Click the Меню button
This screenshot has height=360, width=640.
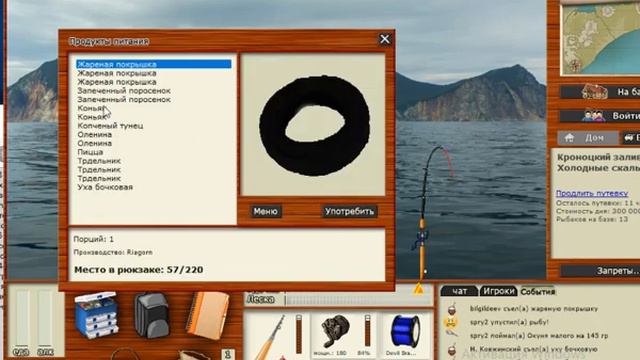click(x=265, y=211)
